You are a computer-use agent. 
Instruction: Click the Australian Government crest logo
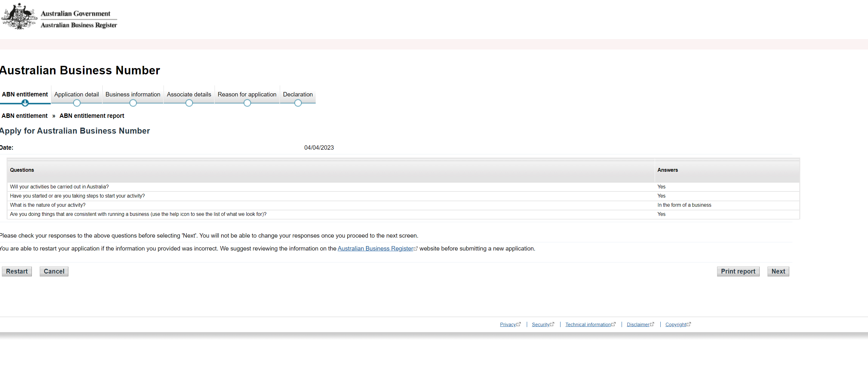tap(19, 16)
